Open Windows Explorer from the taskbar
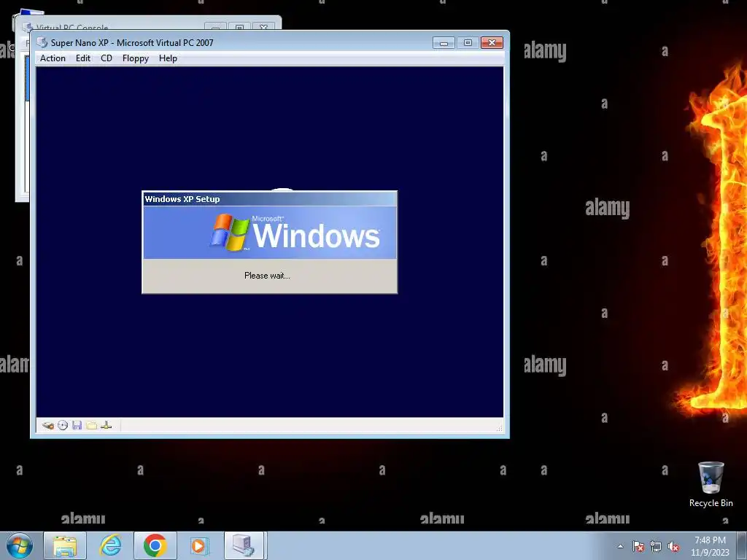 (65, 545)
